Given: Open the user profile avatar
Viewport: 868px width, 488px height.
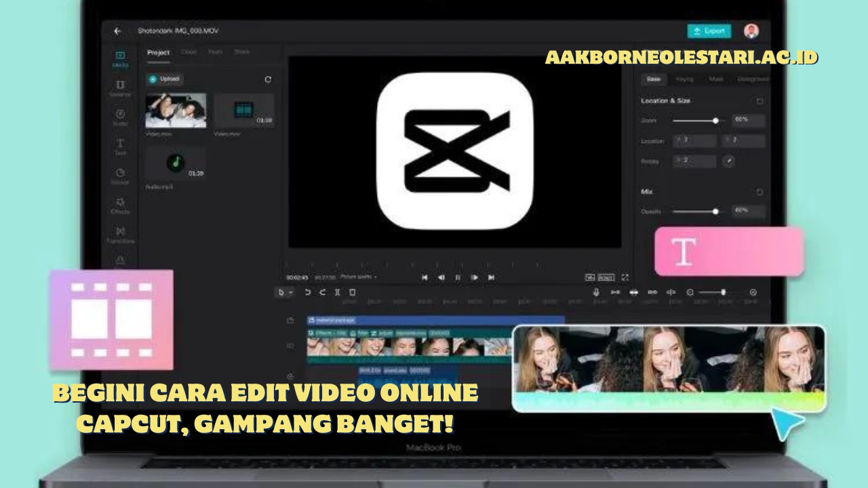Looking at the screenshot, I should tap(751, 31).
